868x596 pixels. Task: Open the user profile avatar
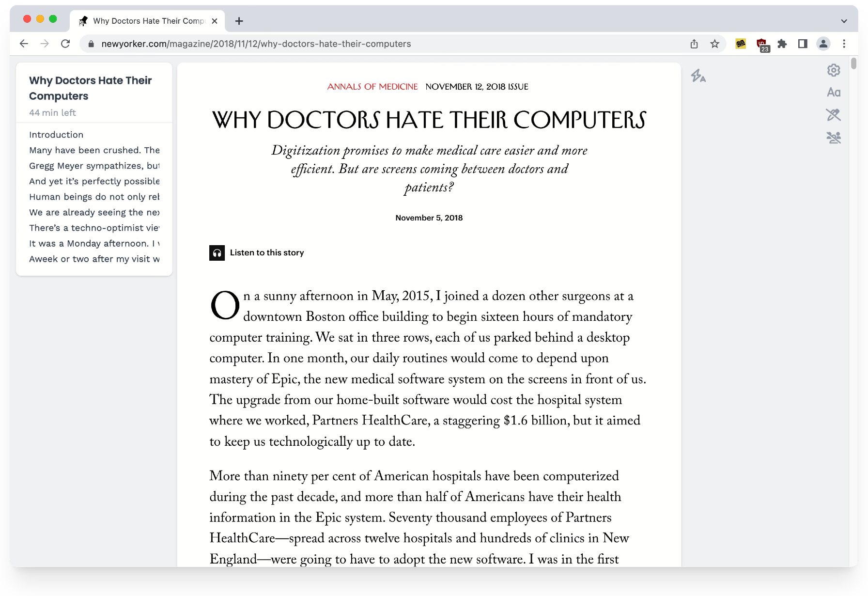[x=823, y=44]
